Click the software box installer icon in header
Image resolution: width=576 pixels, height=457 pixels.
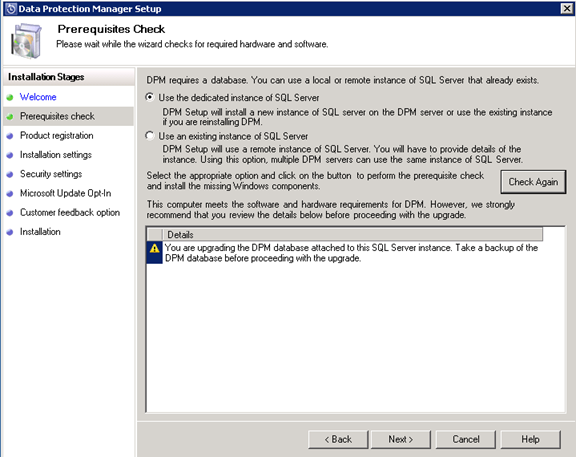[x=26, y=41]
